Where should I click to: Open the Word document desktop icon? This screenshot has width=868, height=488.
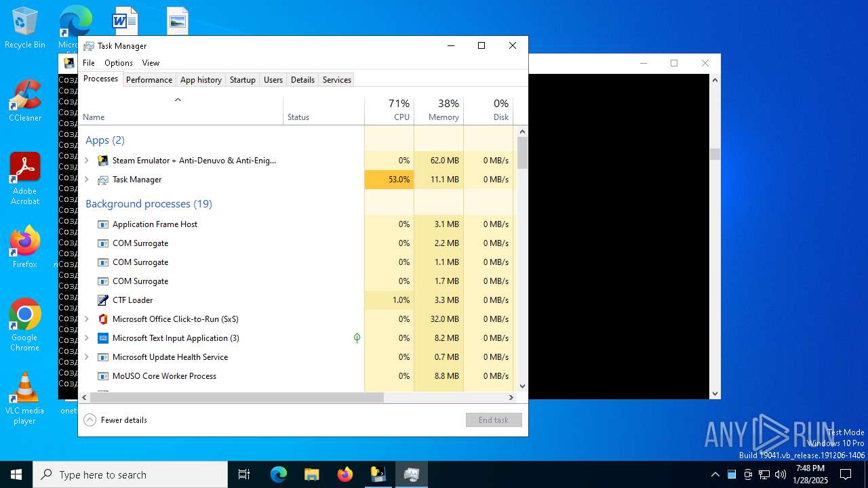(125, 20)
